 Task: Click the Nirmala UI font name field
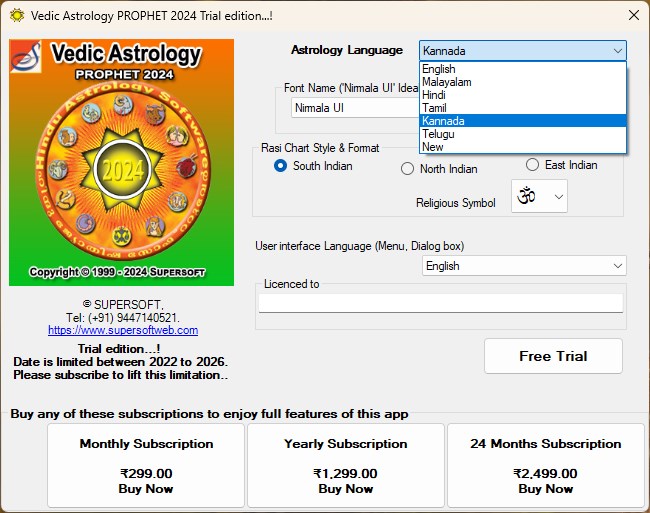tap(355, 108)
